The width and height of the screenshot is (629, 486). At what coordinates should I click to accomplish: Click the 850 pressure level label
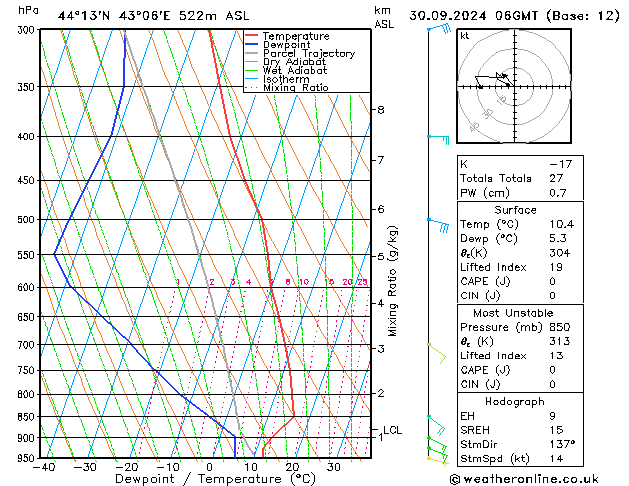(28, 417)
